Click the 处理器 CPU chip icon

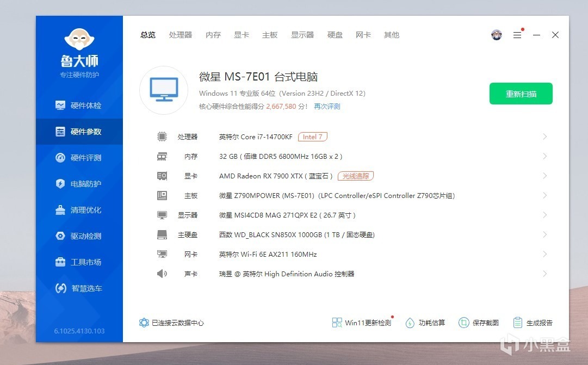162,137
